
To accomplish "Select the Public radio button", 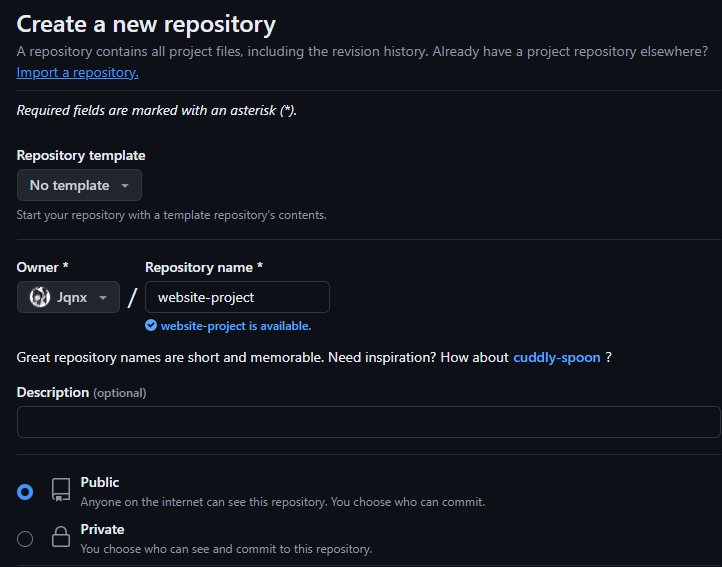I will [25, 491].
